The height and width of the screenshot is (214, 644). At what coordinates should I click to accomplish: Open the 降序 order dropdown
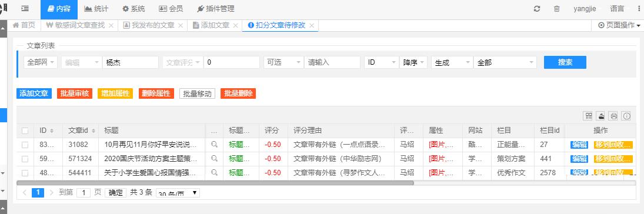click(x=413, y=62)
